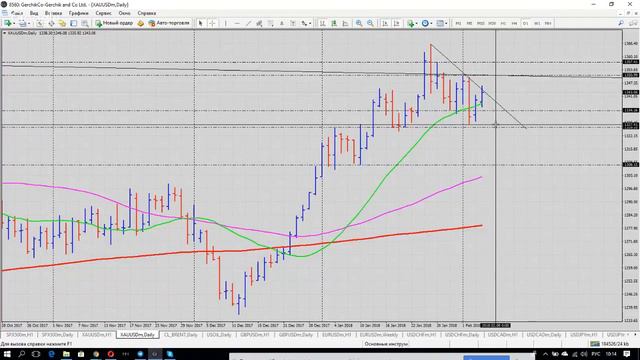The width and height of the screenshot is (640, 360).
Task: Switch to the H4 timeframe
Action: [514, 23]
